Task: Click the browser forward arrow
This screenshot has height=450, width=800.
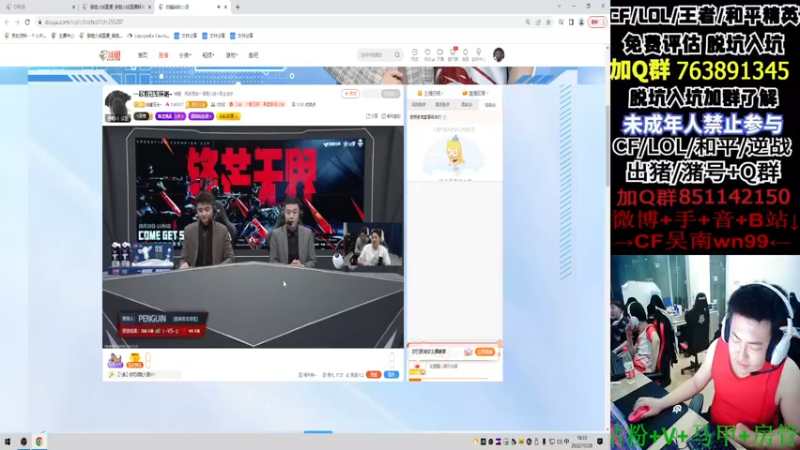Action: coord(17,22)
